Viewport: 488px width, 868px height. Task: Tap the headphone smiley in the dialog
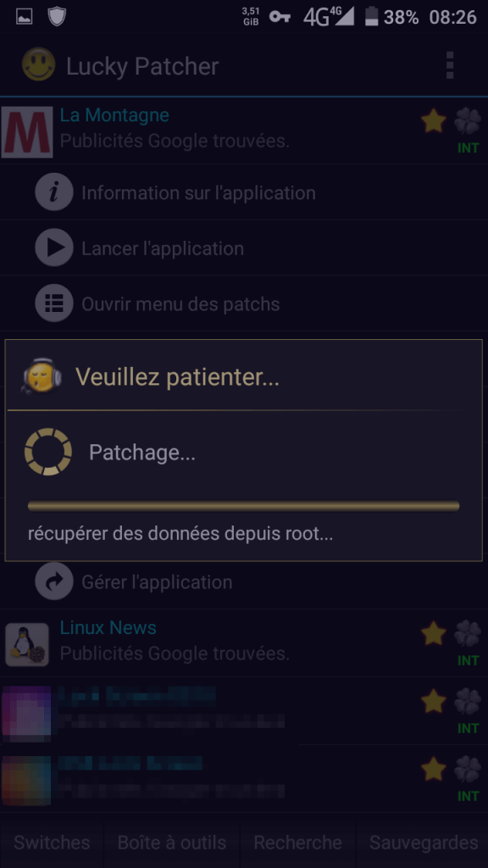point(42,376)
